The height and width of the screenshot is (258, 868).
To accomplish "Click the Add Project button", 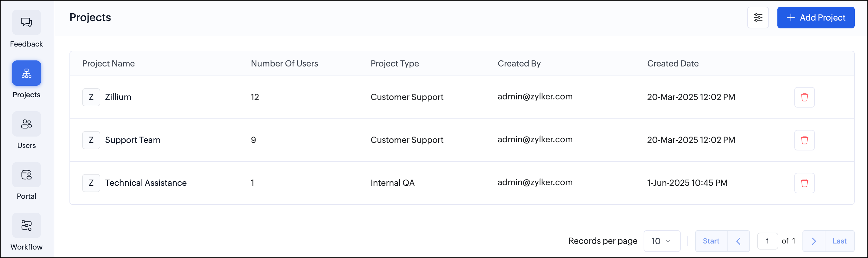I will point(815,18).
